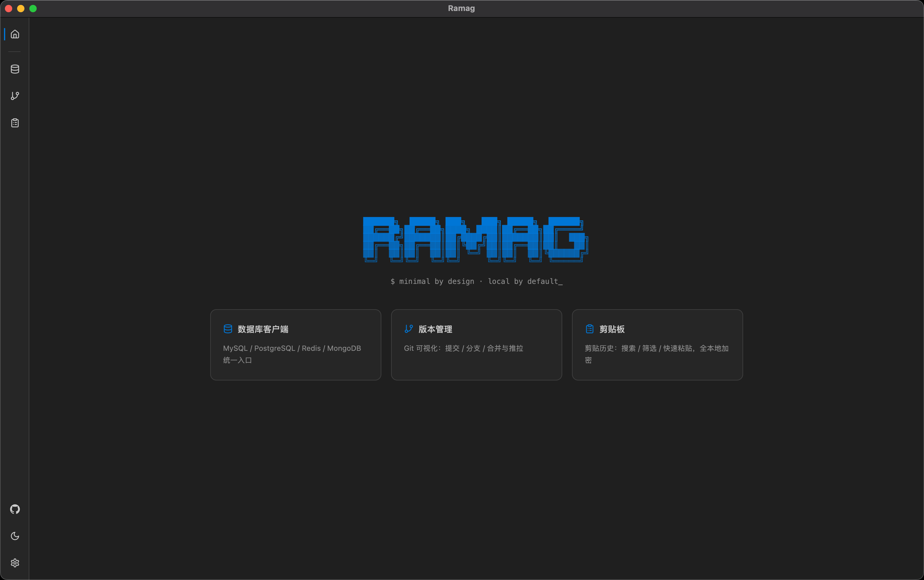Open the Git branch sidebar icon
924x580 pixels.
[15, 96]
